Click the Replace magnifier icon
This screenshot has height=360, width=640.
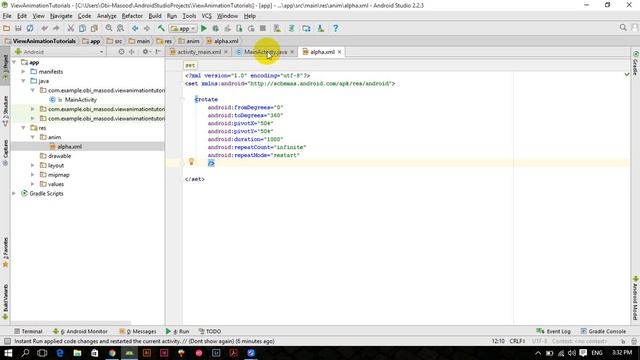click(120, 28)
